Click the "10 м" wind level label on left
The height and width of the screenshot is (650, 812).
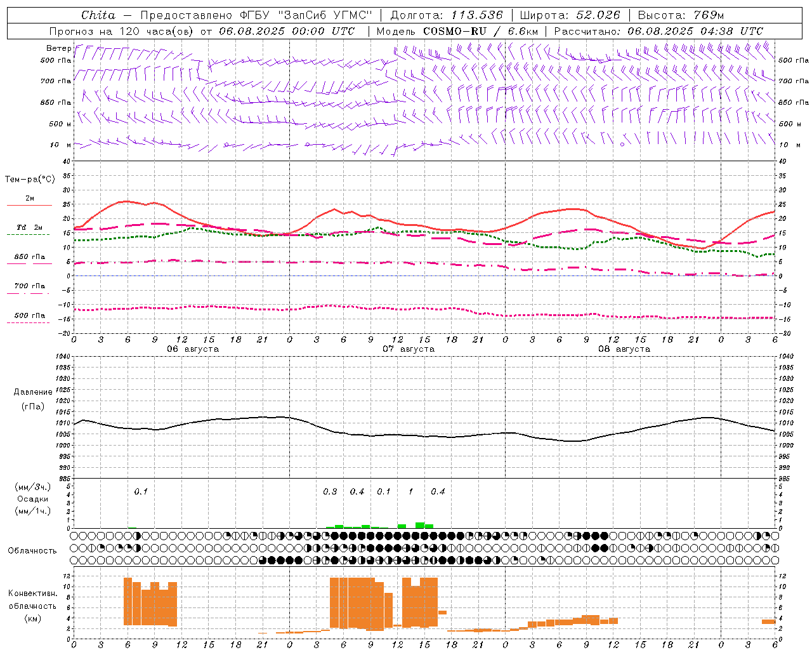62,145
